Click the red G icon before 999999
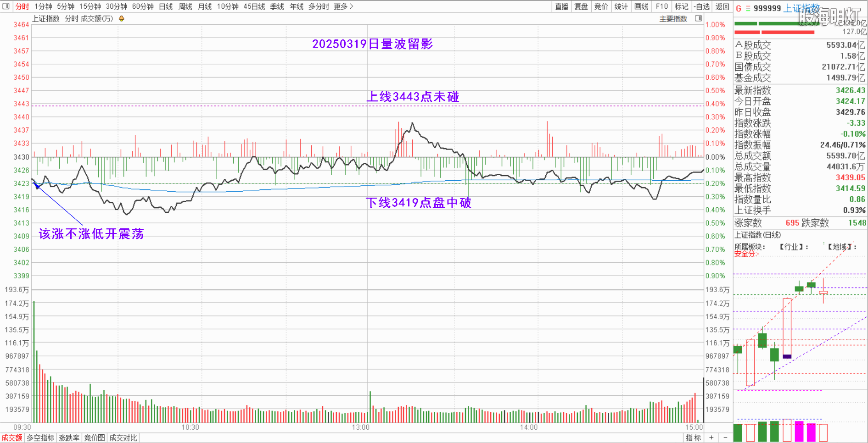The width and height of the screenshot is (868, 443). pos(739,8)
